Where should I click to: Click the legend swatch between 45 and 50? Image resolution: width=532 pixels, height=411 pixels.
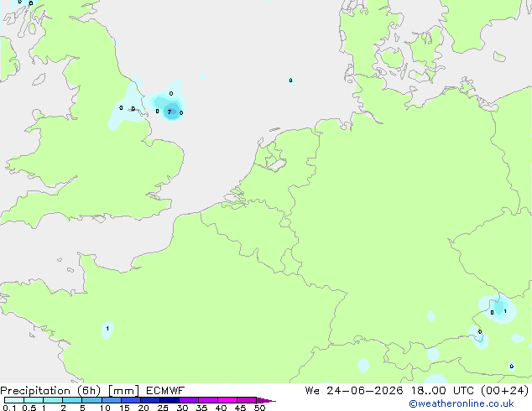(x=247, y=400)
